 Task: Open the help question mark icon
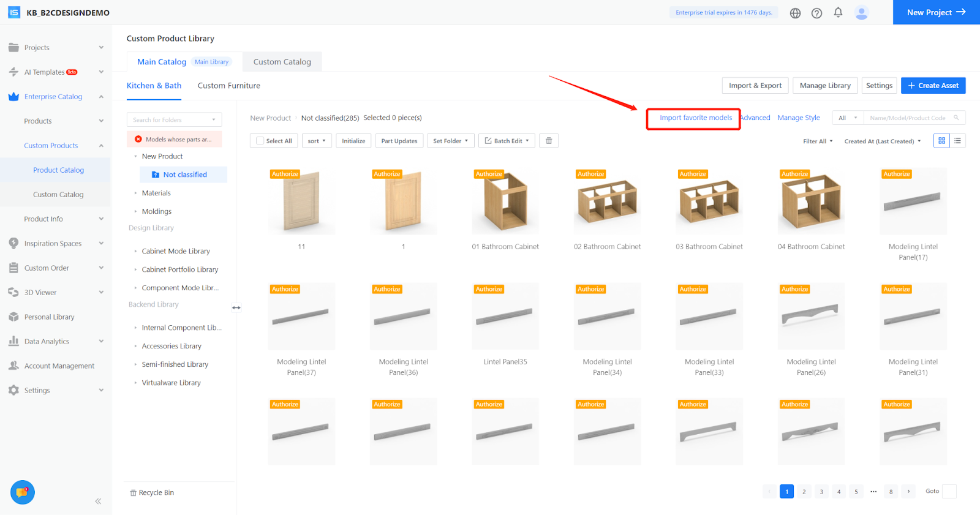tap(816, 13)
